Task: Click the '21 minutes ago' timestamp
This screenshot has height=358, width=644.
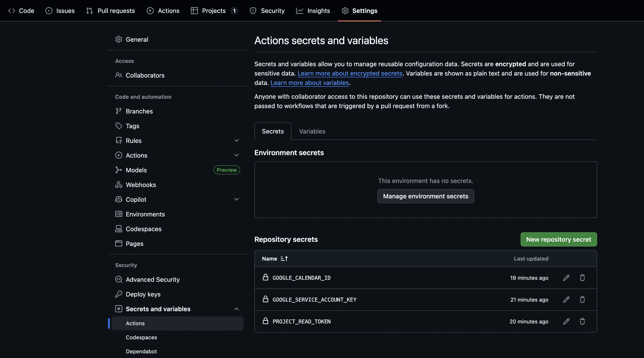Action: (x=529, y=300)
